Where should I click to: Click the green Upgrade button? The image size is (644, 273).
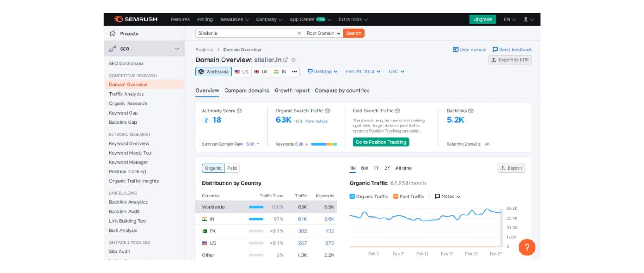483,19
